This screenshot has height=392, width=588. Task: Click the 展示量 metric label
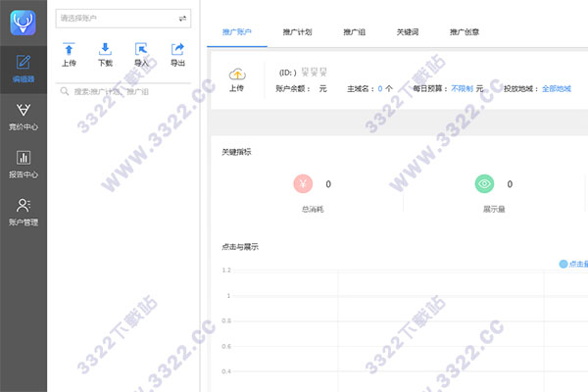pos(494,209)
